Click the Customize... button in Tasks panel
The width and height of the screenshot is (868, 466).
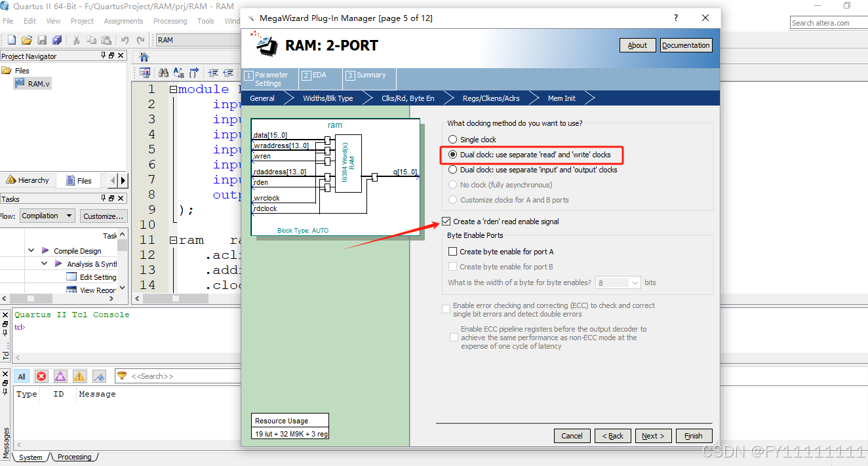click(103, 216)
